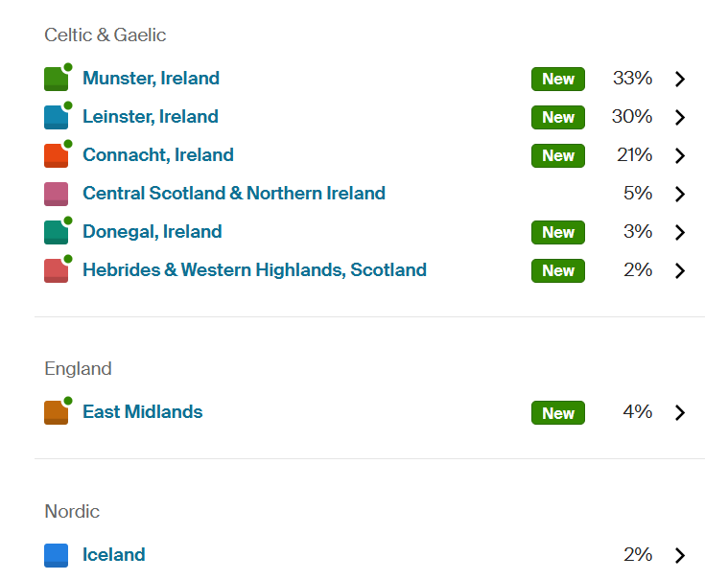Select the 30% percentage for Leinster
This screenshot has height=580, width=728.
632,116
